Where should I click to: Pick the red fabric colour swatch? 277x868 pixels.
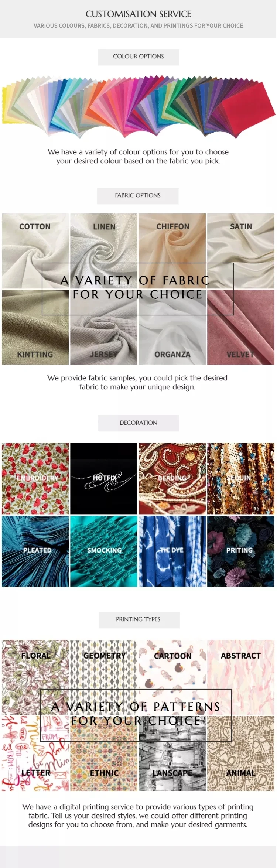(x=251, y=107)
